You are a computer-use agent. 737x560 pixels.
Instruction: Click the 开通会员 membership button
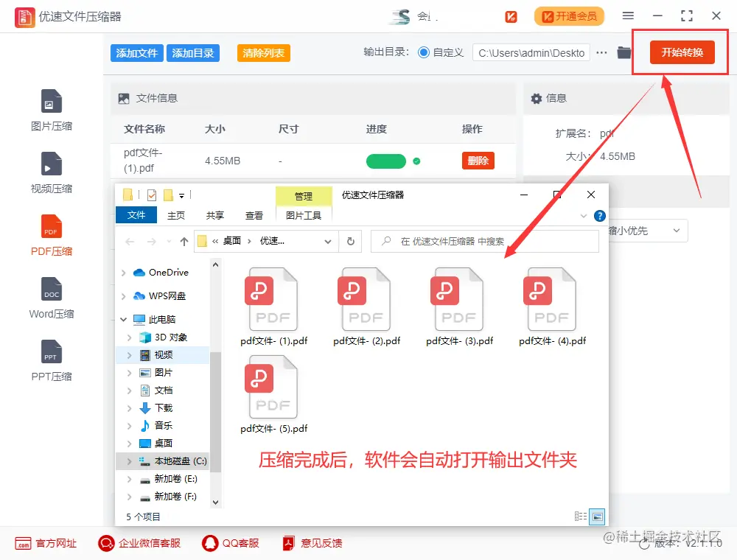(569, 16)
